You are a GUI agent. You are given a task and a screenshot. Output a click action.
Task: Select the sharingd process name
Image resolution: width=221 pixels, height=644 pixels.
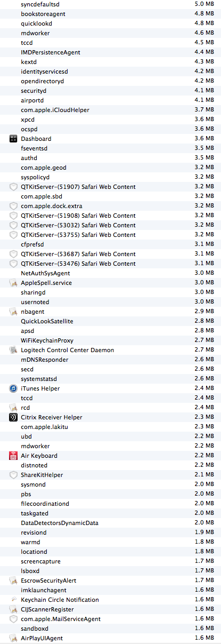33,292
